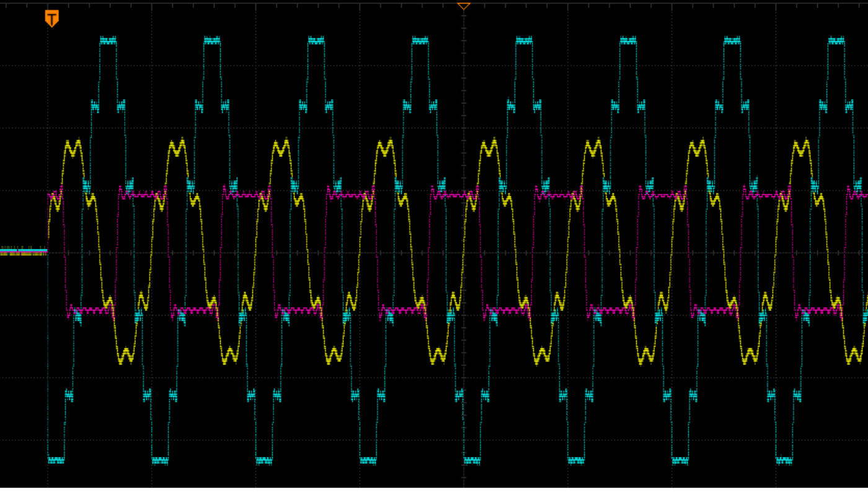This screenshot has width=868, height=496.
Task: Select the second cyan waveform top plateau
Action: pyautogui.click(x=212, y=41)
